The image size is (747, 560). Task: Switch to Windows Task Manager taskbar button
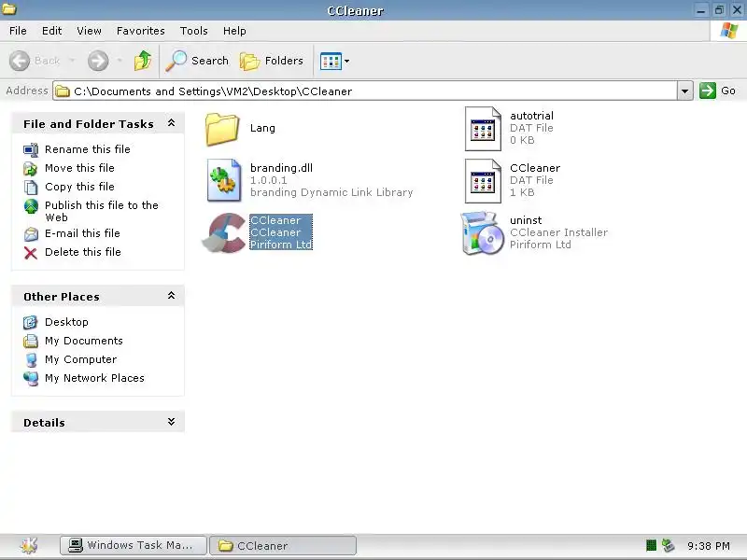134,545
